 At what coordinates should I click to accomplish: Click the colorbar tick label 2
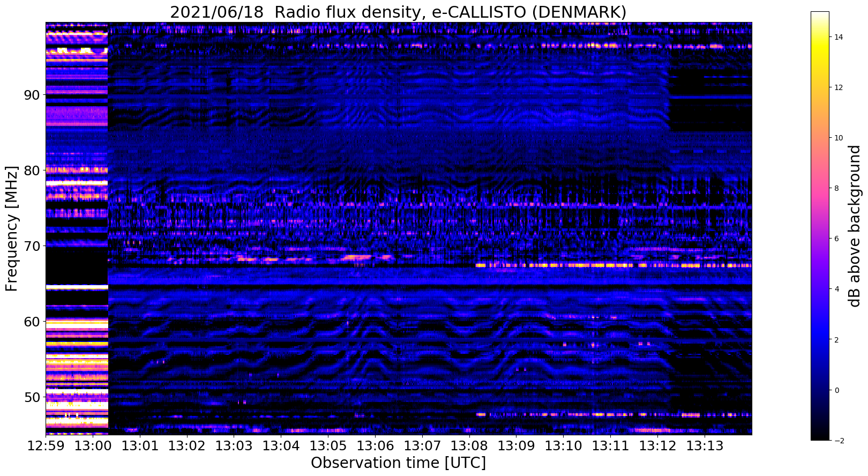click(x=836, y=340)
